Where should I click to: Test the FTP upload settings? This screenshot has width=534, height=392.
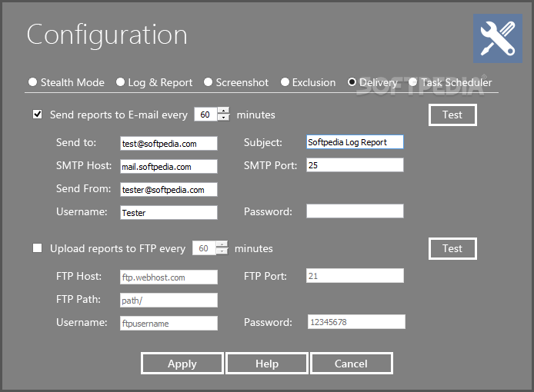pos(452,249)
